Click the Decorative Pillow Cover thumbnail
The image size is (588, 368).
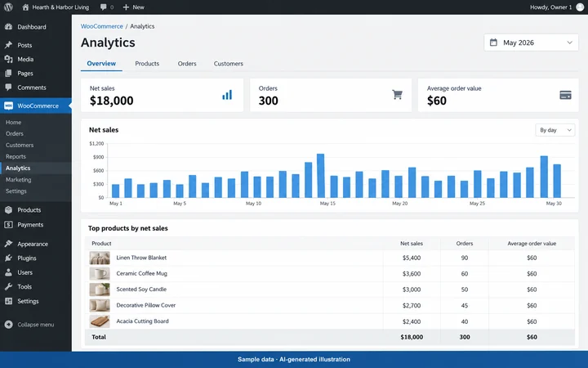(x=100, y=305)
